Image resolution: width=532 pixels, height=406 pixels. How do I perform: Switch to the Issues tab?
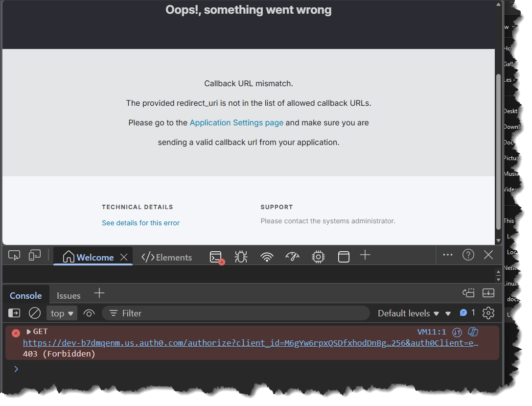tap(68, 295)
